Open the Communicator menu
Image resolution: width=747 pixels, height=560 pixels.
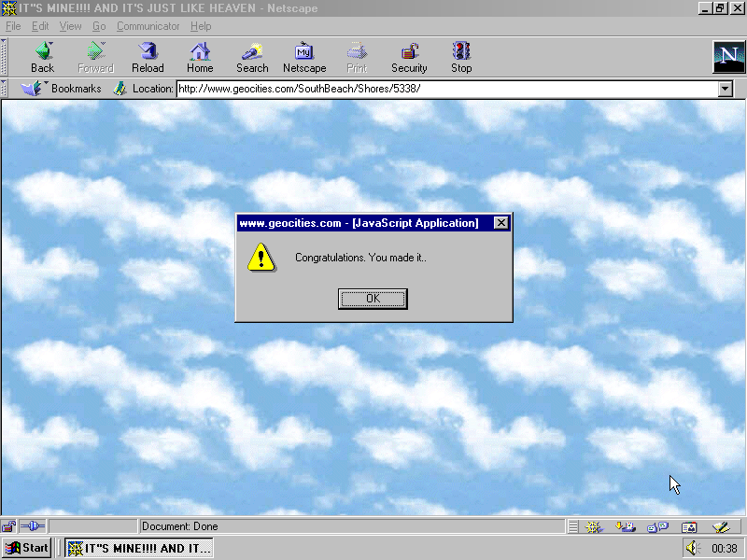(148, 26)
